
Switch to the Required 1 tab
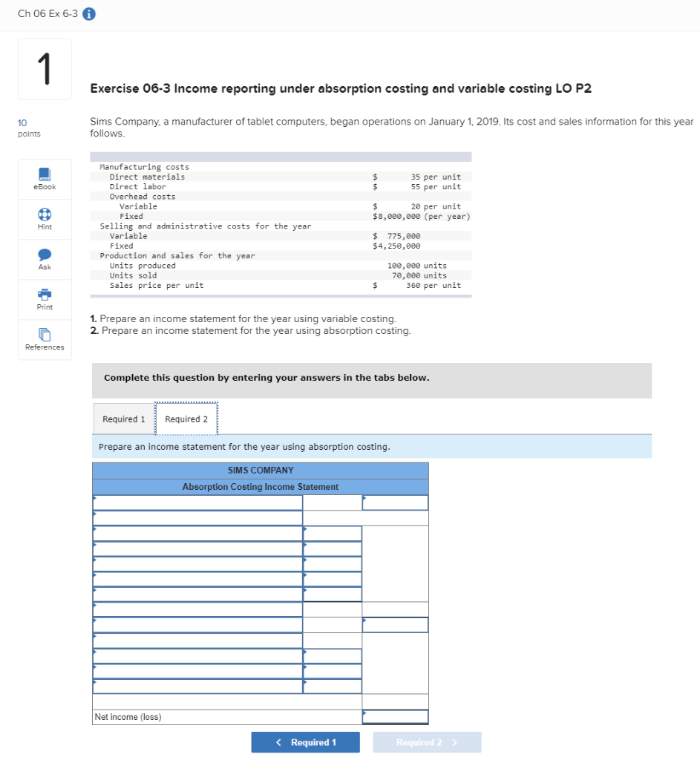tap(123, 418)
